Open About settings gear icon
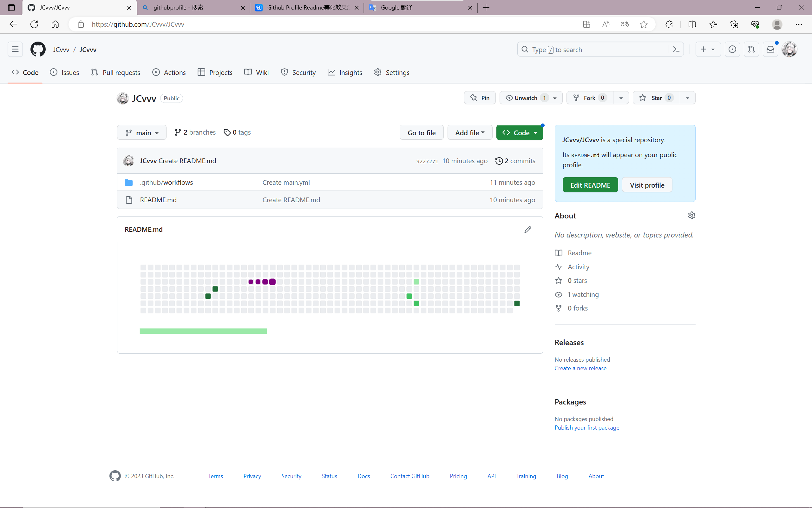 [691, 215]
